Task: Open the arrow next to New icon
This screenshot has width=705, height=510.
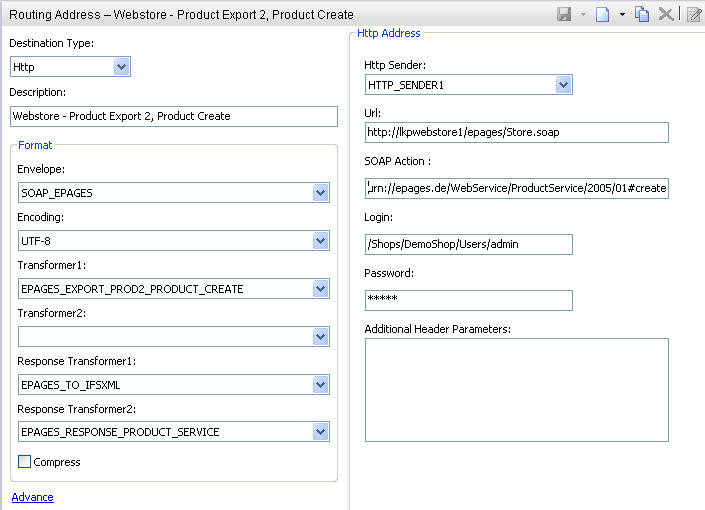Action: coord(622,14)
